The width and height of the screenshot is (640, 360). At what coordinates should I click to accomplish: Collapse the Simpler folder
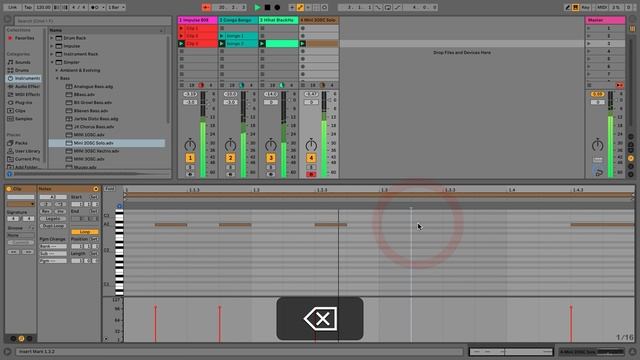pos(52,62)
